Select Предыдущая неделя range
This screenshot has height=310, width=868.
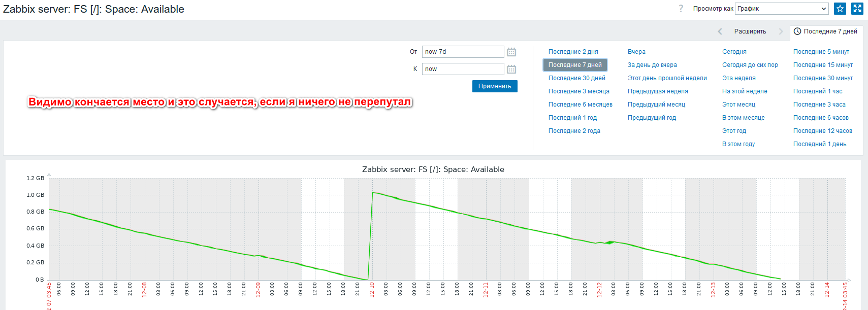[658, 91]
